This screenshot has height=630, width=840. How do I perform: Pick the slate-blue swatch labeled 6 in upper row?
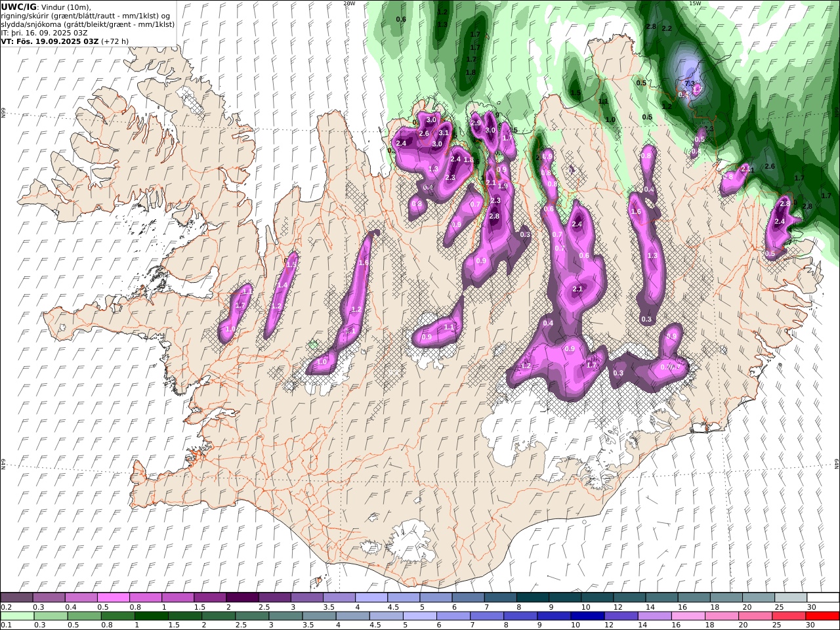469,597
